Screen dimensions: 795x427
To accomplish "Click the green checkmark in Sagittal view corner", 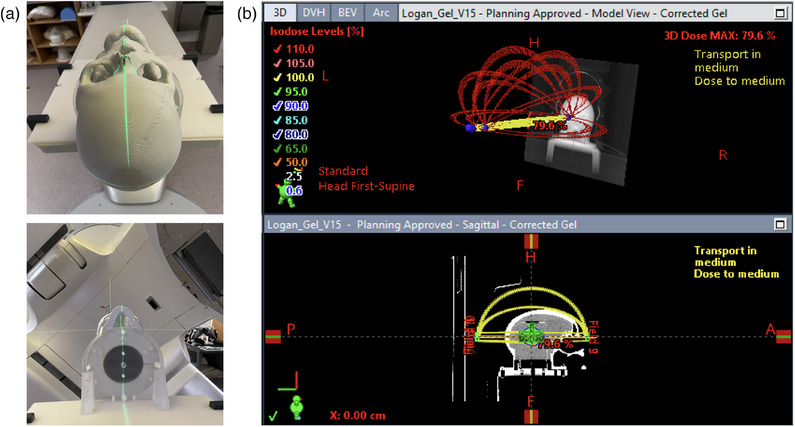I will click(x=273, y=416).
